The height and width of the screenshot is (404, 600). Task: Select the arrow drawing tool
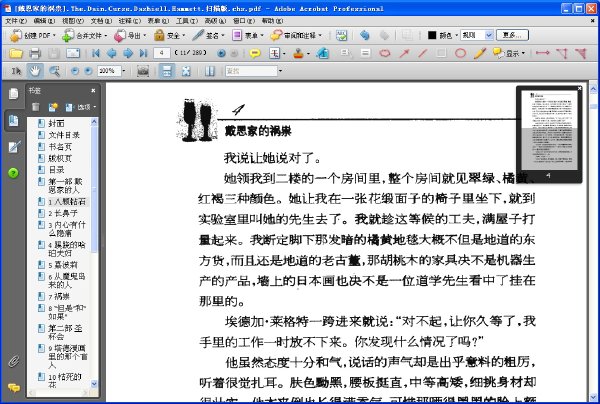[404, 53]
